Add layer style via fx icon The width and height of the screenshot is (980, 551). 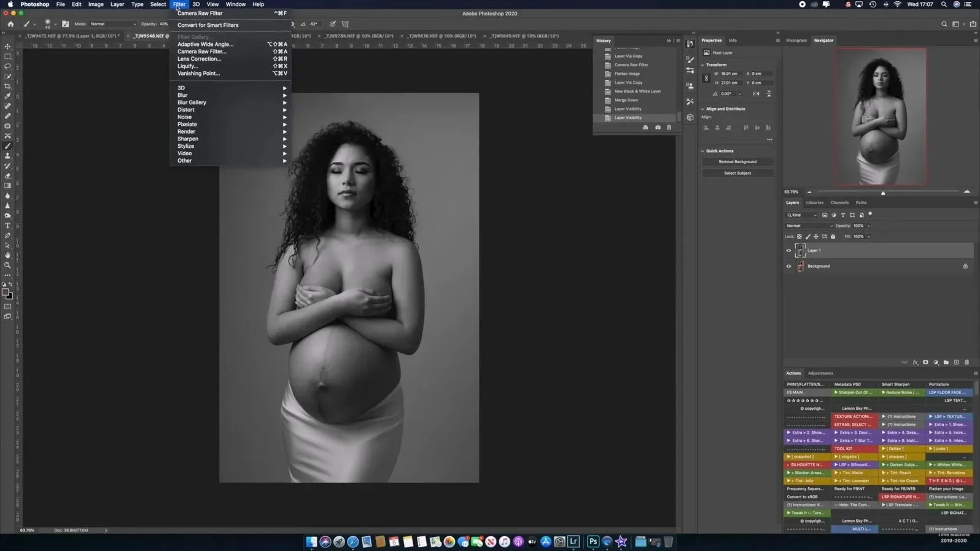[x=915, y=363]
